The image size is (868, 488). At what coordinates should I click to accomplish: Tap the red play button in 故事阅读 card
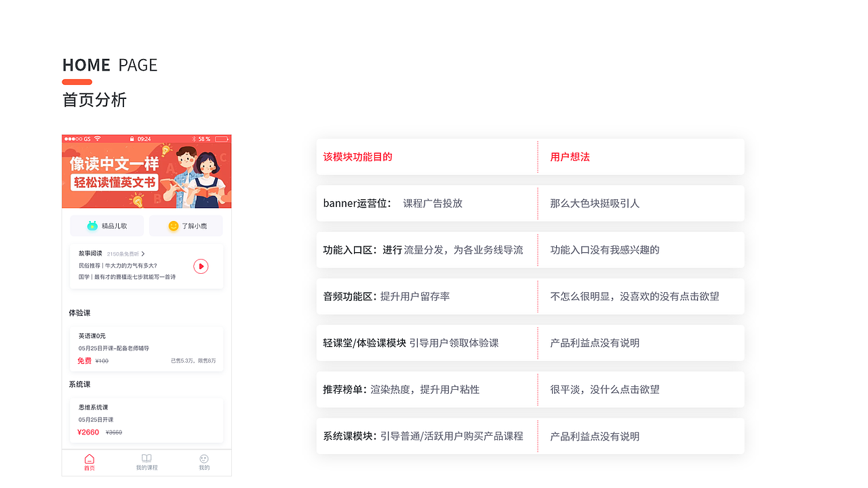tap(201, 266)
